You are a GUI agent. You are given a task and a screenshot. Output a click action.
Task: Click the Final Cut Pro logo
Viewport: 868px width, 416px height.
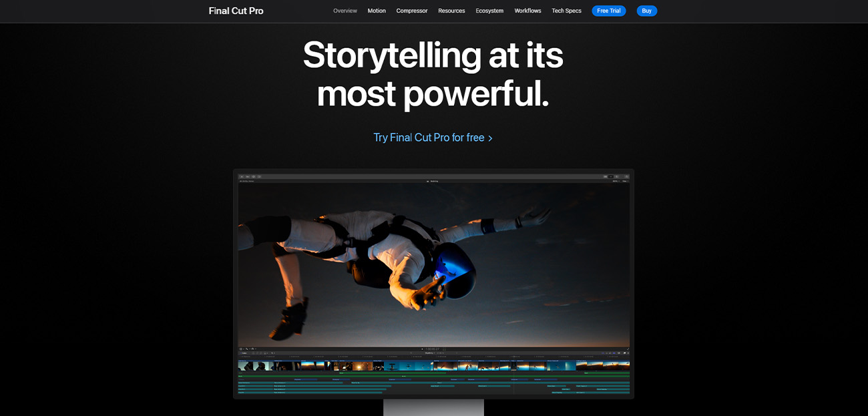click(x=236, y=11)
